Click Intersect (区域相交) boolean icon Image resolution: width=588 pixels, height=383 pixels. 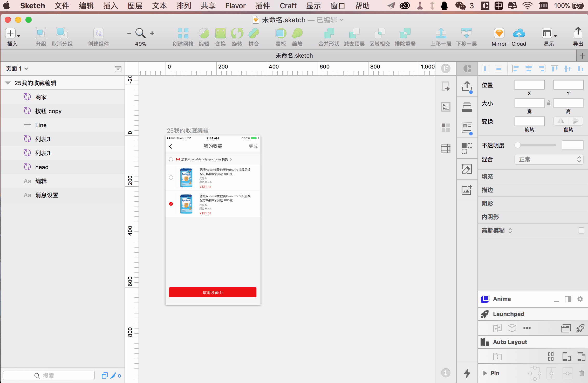click(x=380, y=33)
